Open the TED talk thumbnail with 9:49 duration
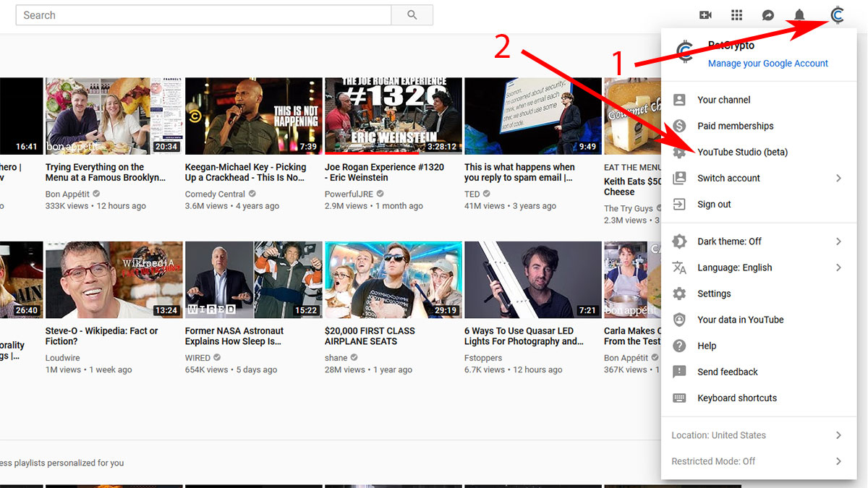 [532, 116]
